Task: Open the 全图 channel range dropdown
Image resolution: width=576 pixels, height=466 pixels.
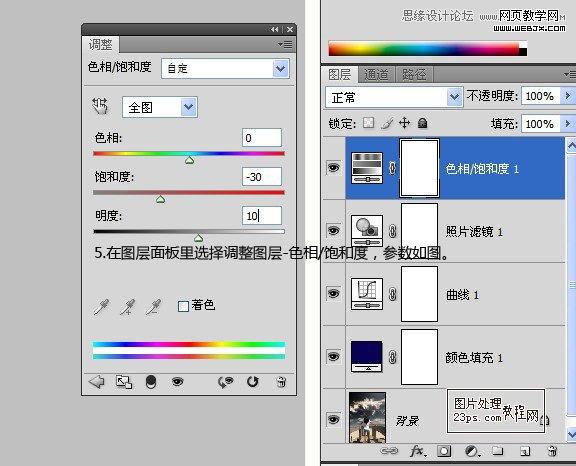Action: 160,107
